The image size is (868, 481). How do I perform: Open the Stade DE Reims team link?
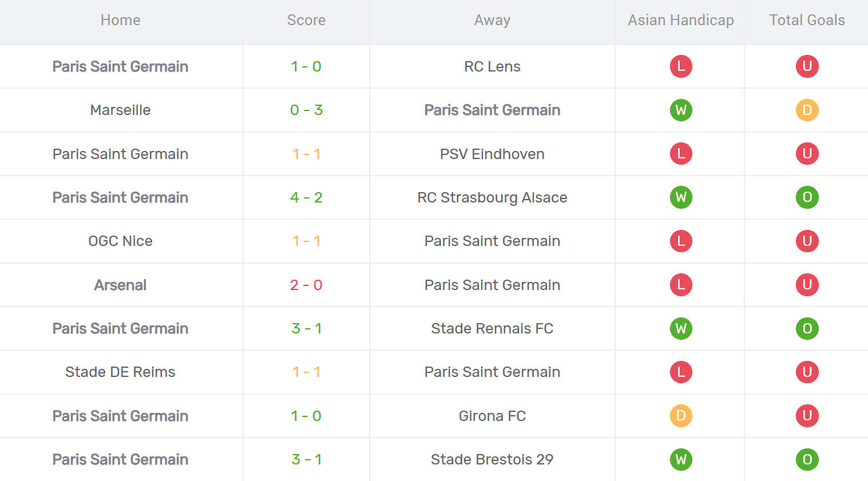point(120,372)
